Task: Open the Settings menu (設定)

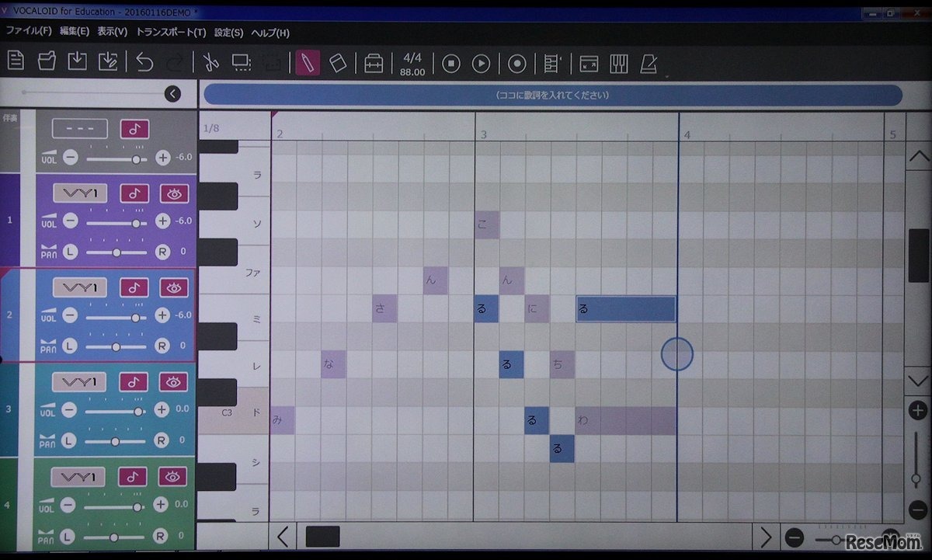Action: click(228, 32)
